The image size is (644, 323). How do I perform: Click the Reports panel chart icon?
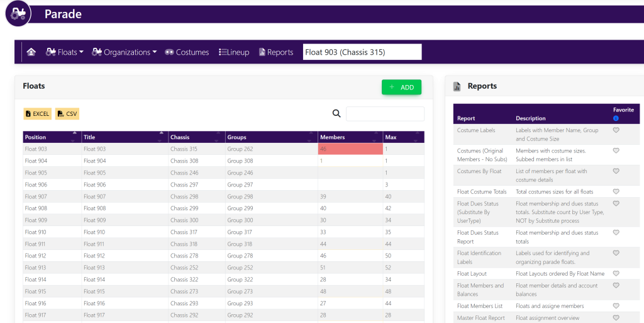(x=457, y=86)
